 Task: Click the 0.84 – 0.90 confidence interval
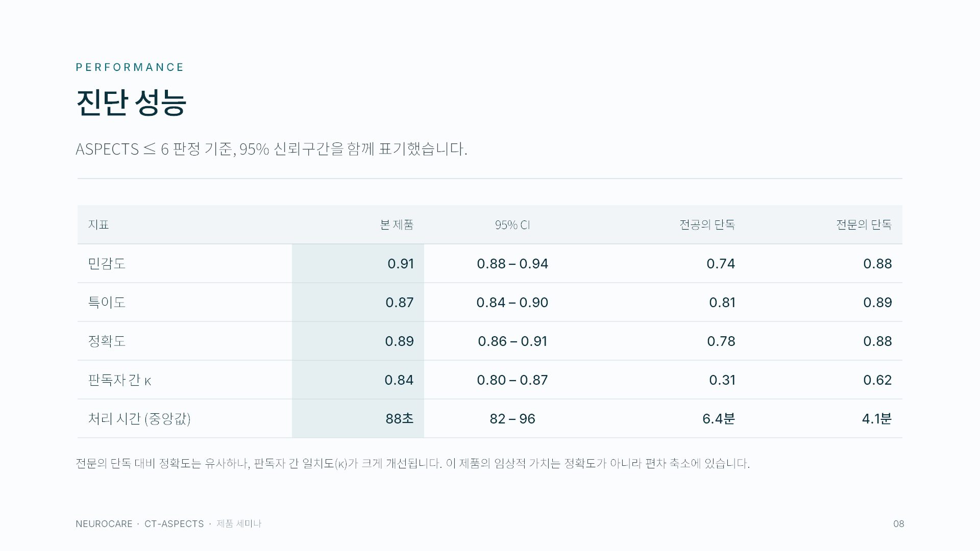[512, 303]
